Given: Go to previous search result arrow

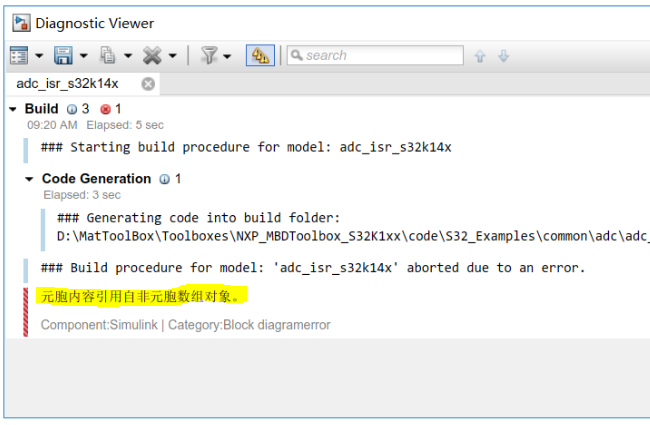Looking at the screenshot, I should coord(480,56).
